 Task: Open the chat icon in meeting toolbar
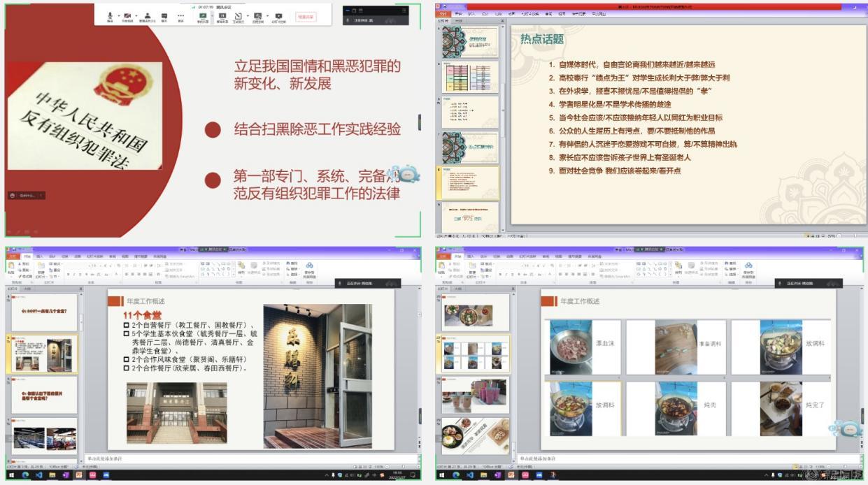click(164, 15)
